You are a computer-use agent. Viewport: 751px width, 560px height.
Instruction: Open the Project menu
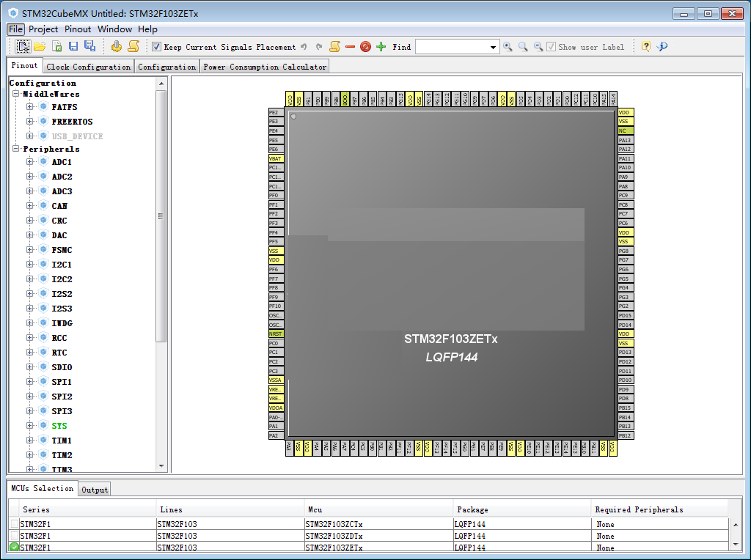[43, 29]
